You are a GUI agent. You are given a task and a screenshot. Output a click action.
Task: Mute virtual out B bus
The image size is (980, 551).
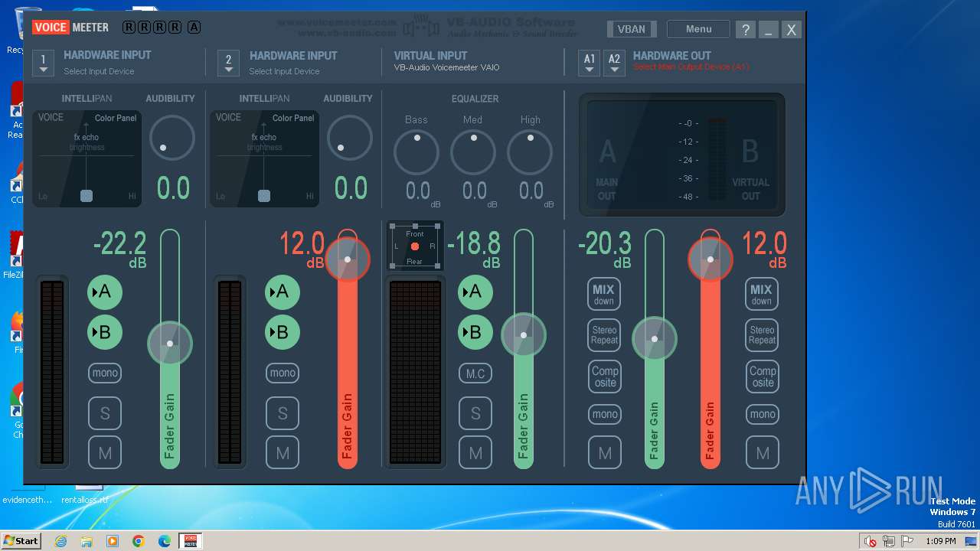(762, 453)
